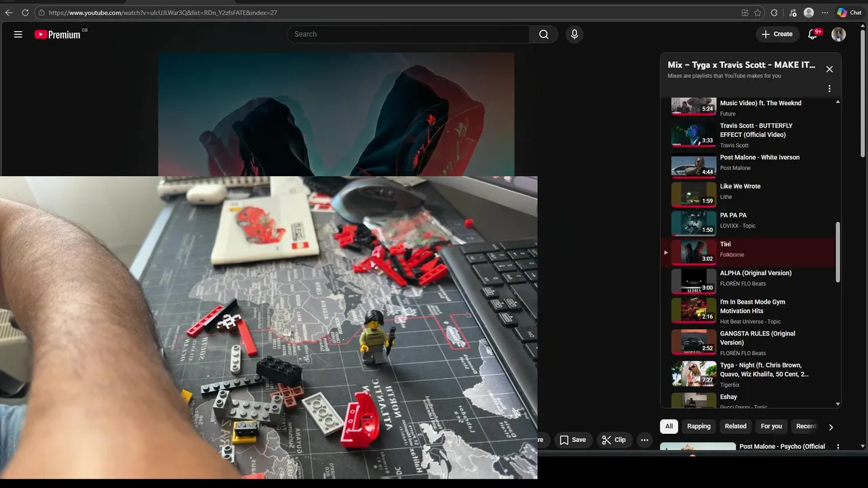Click the browser address bar URL
This screenshot has height=488, width=868.
tap(163, 12)
